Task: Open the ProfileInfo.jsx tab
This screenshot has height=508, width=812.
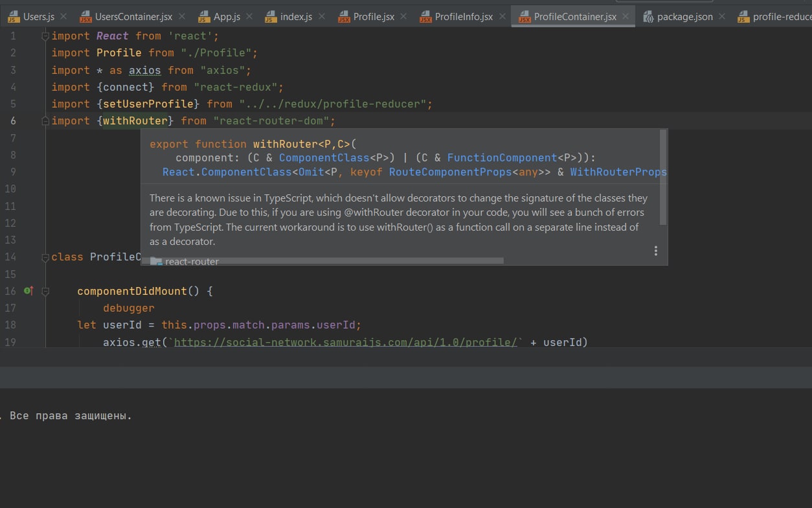Action: 464,17
